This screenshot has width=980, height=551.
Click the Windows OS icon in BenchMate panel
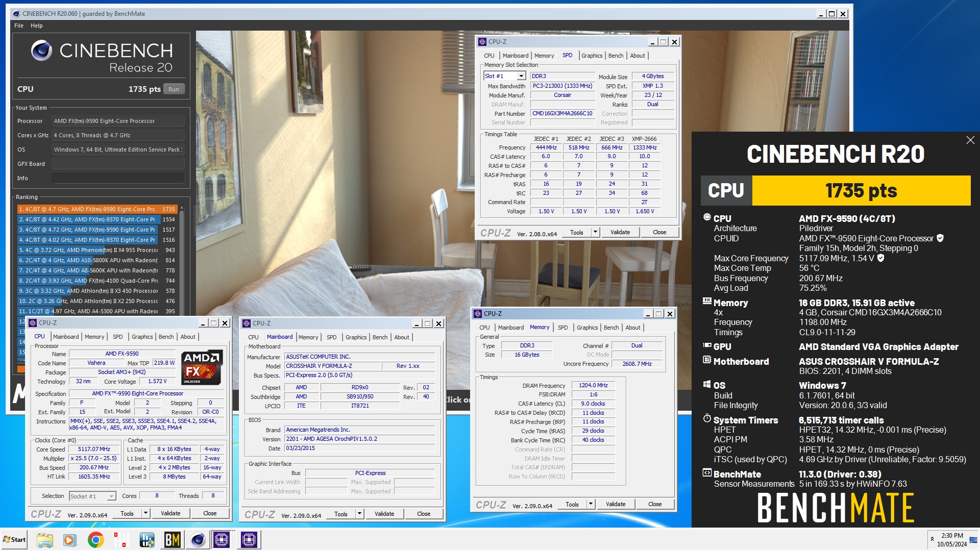click(707, 384)
